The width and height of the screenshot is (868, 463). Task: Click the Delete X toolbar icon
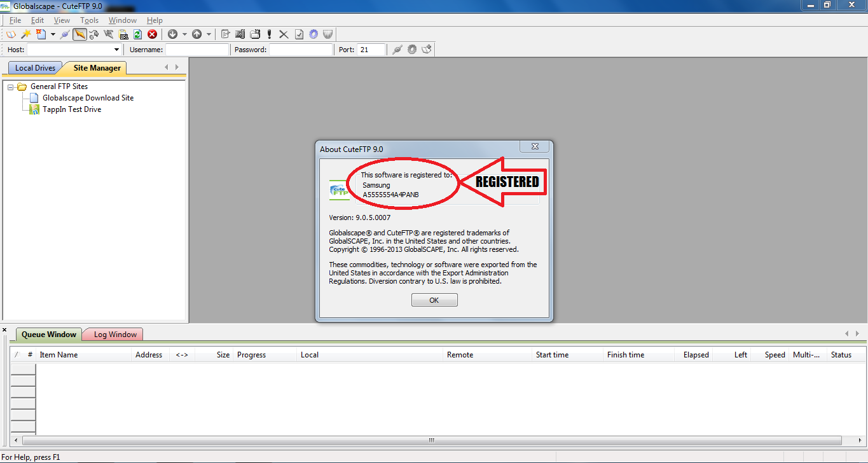point(284,34)
